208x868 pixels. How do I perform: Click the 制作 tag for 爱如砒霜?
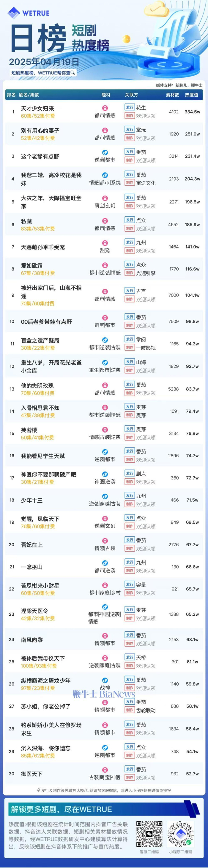click(x=130, y=273)
